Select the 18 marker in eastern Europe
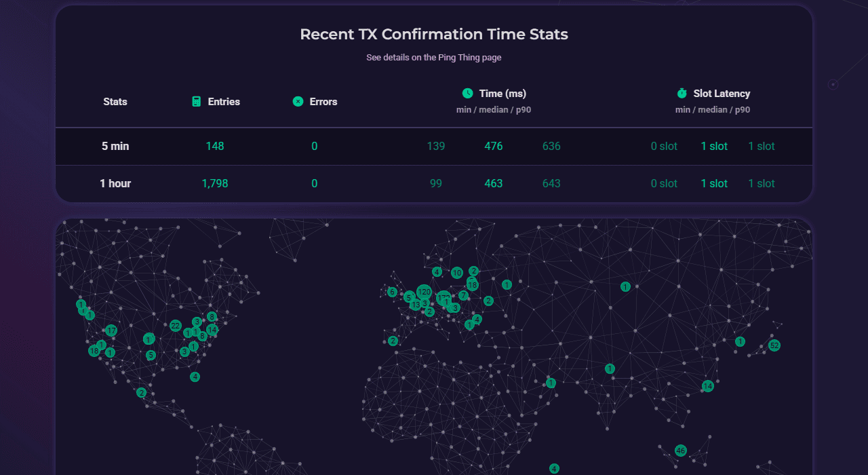Screen dimensions: 868x475 click(x=472, y=285)
